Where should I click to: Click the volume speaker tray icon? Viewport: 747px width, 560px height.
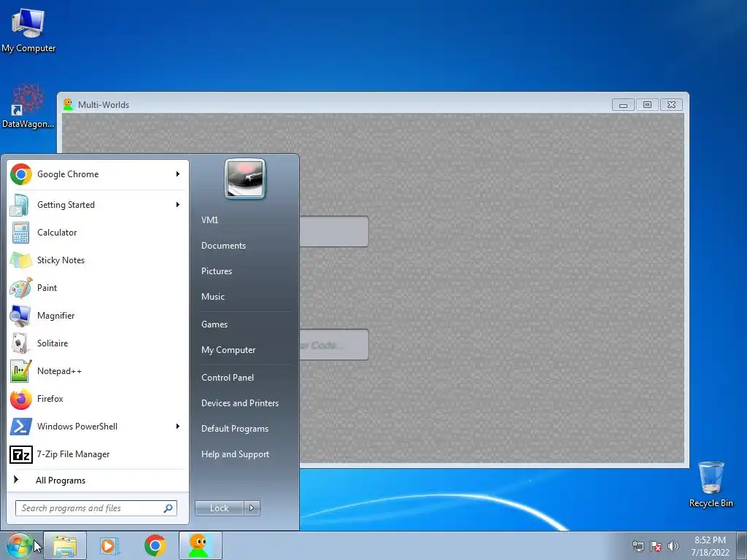pyautogui.click(x=673, y=546)
